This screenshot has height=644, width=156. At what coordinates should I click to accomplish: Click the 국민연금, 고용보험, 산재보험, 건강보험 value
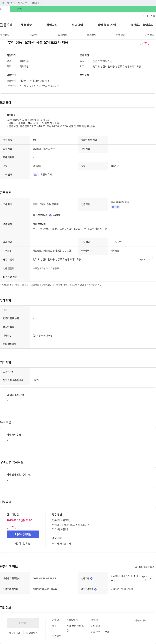point(52,250)
